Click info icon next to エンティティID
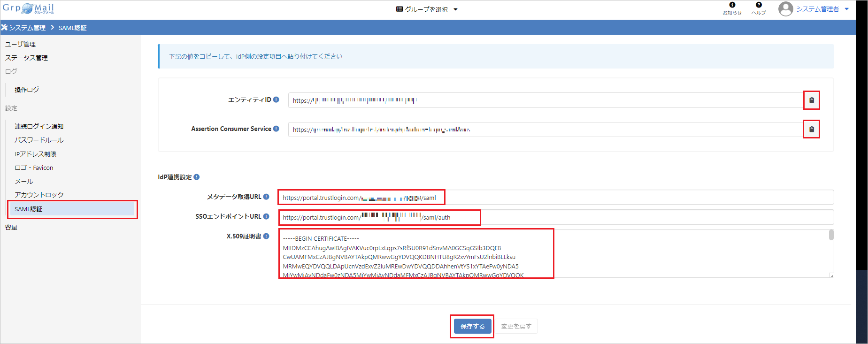 (276, 99)
